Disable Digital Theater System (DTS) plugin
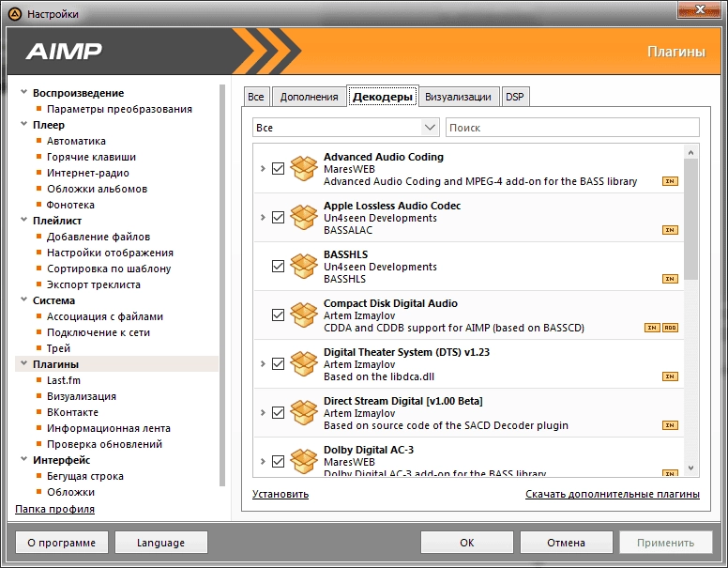The height and width of the screenshot is (568, 728). click(x=278, y=363)
